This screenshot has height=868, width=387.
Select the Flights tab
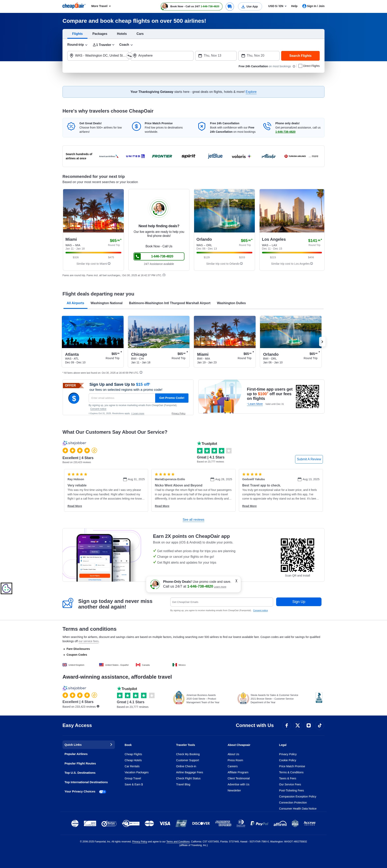[77, 34]
